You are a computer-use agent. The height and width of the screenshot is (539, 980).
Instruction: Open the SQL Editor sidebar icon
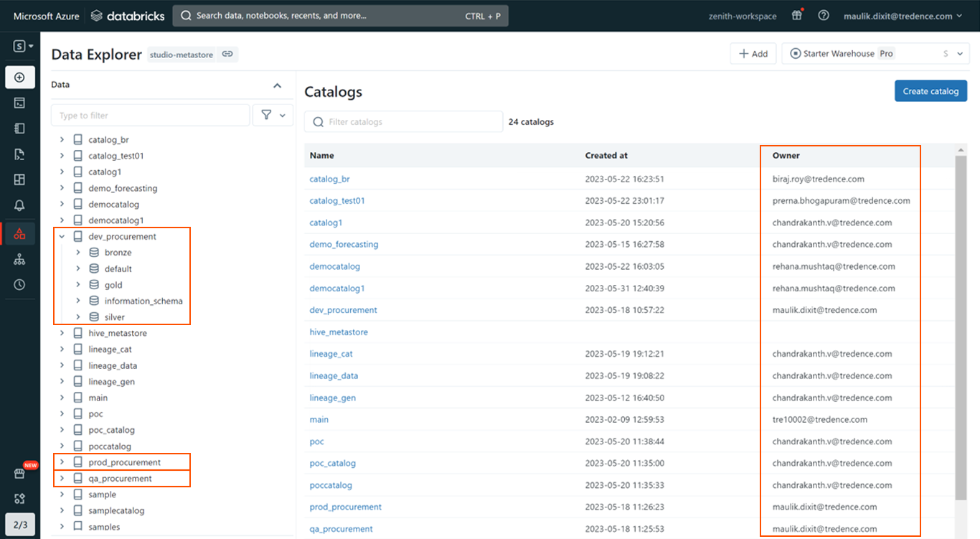point(19,103)
